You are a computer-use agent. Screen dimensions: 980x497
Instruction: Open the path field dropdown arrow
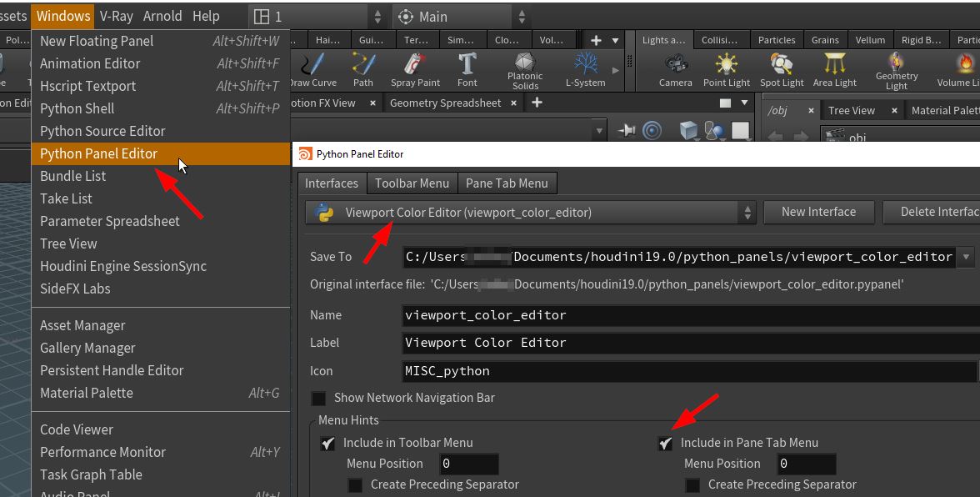599,131
